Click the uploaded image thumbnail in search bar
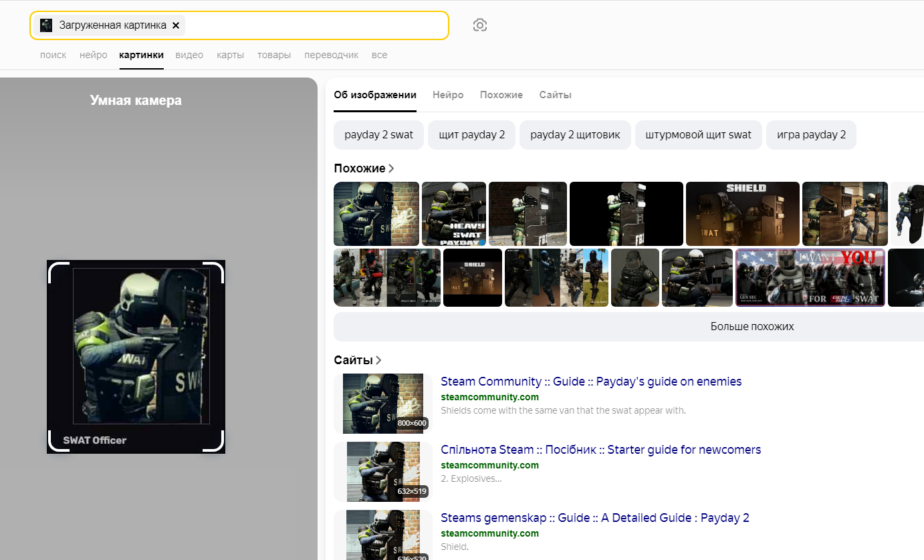The width and height of the screenshot is (924, 560). 46,25
